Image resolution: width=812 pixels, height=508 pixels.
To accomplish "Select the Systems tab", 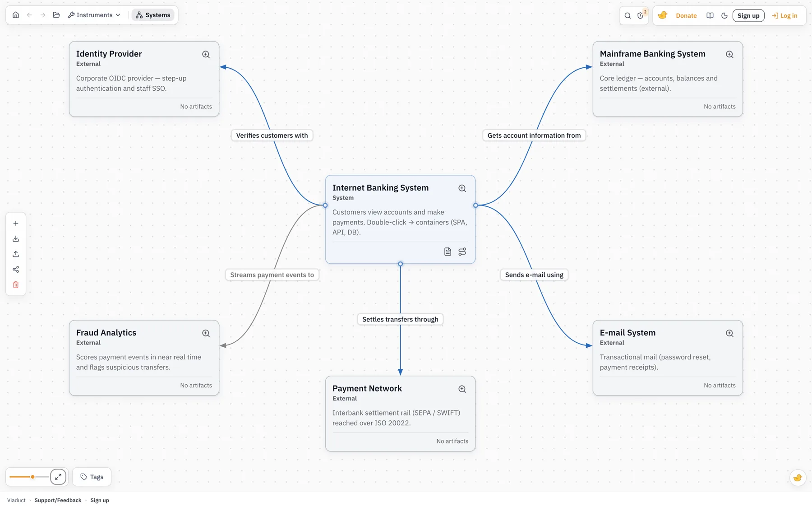I will click(153, 15).
